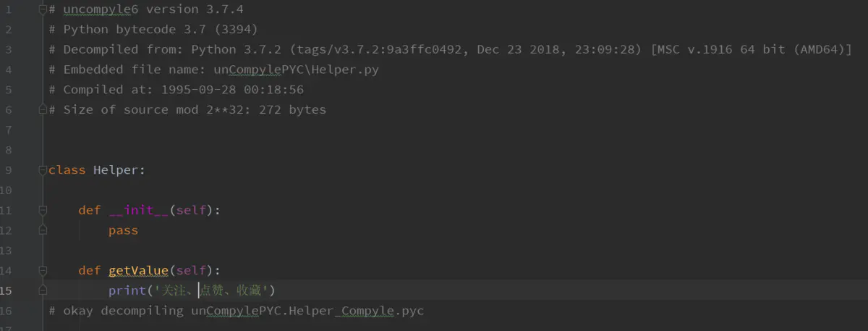Click the getValue method name
This screenshot has width=868, height=331.
pos(138,270)
